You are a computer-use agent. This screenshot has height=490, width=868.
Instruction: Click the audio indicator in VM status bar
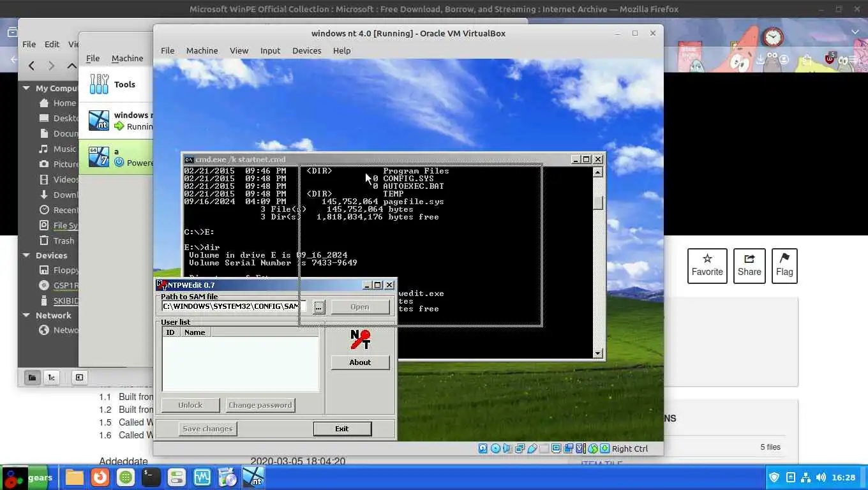coord(507,449)
